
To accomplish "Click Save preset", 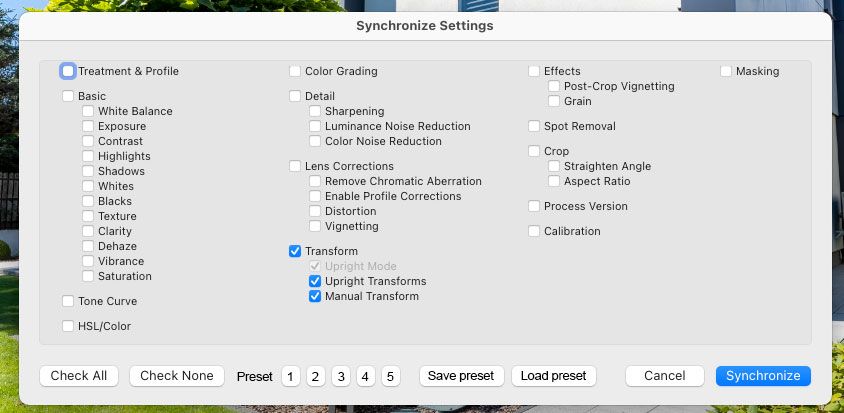I will click(461, 376).
